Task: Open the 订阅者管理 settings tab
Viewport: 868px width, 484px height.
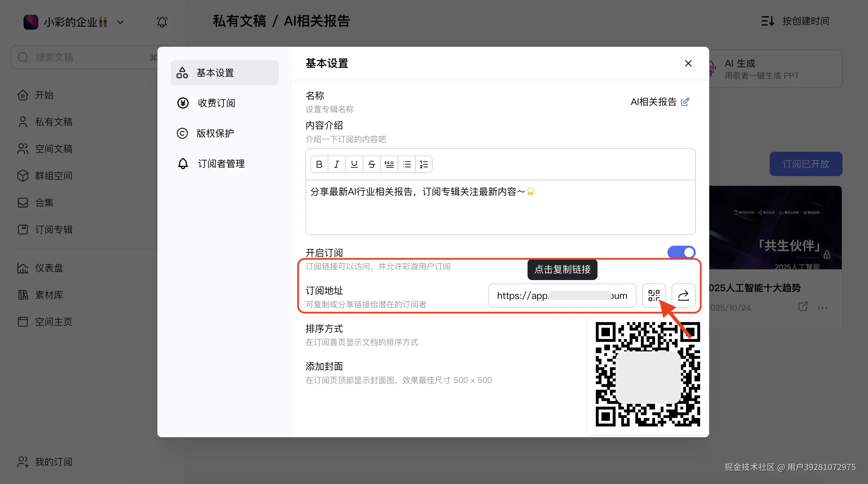Action: click(x=221, y=164)
